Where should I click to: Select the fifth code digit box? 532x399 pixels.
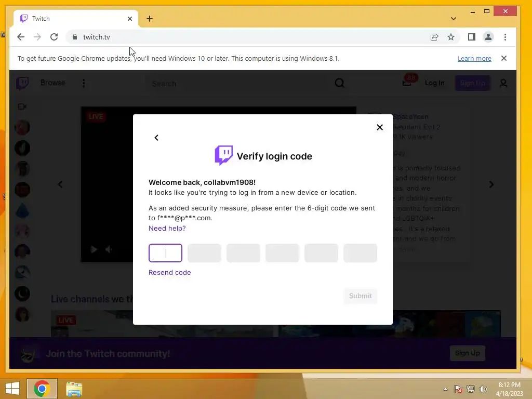coord(321,253)
